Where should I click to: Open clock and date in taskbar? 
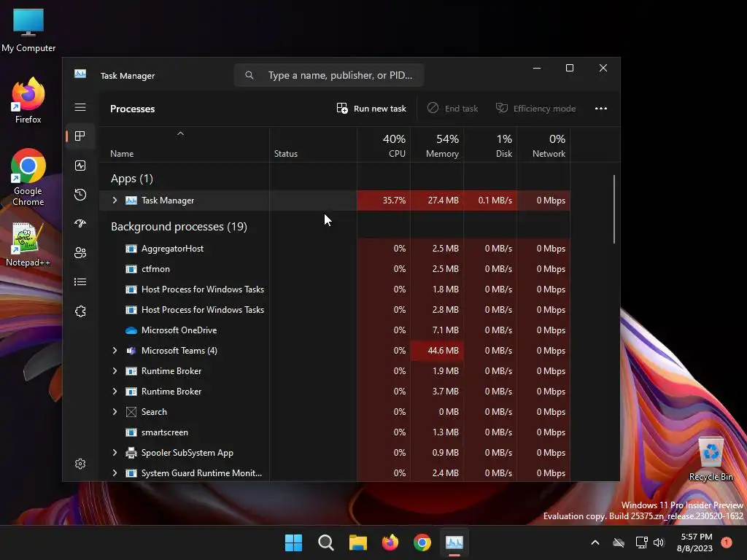pyautogui.click(x=695, y=542)
